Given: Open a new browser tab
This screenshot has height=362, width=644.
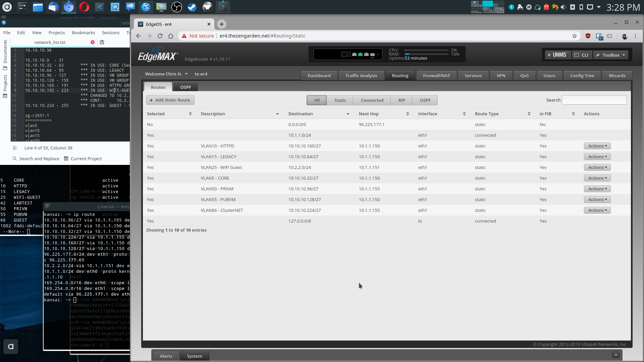Looking at the screenshot, I should click(x=222, y=24).
